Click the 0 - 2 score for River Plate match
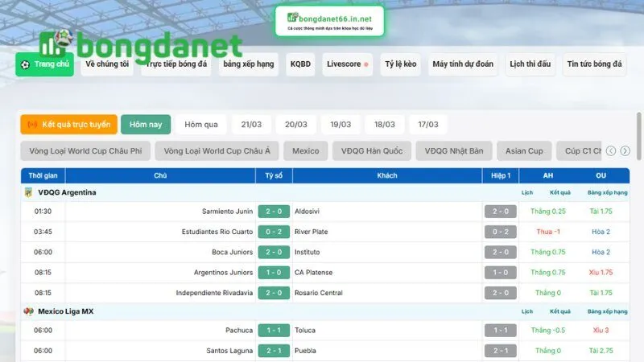This screenshot has height=362, width=644. 274,232
